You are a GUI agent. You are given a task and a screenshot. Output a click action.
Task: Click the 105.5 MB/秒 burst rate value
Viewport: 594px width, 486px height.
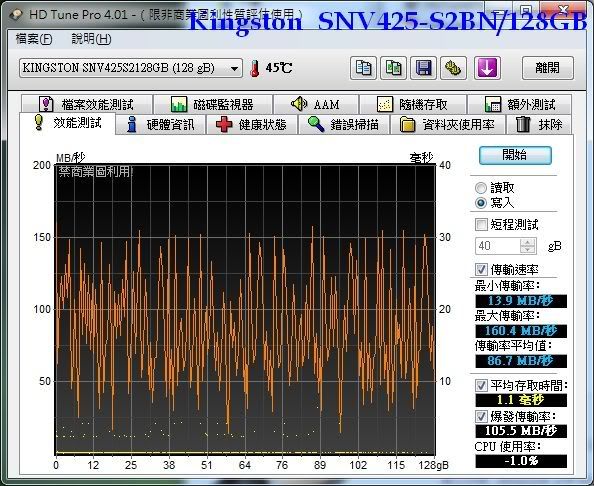[521, 431]
